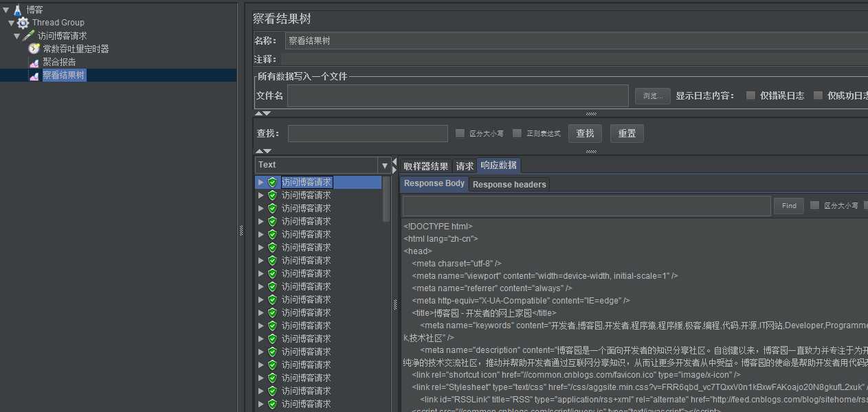Switch to the 响应数据 tab
This screenshot has height=412, width=868.
point(499,165)
